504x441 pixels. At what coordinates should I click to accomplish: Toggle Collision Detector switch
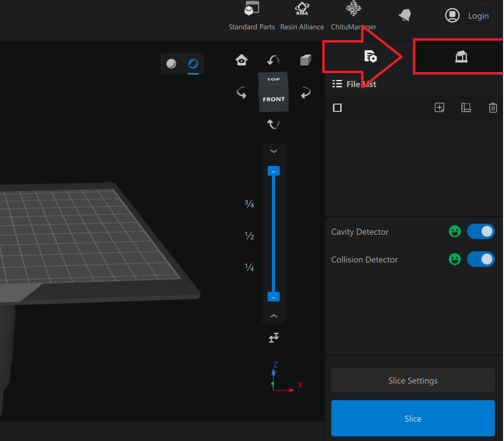480,259
